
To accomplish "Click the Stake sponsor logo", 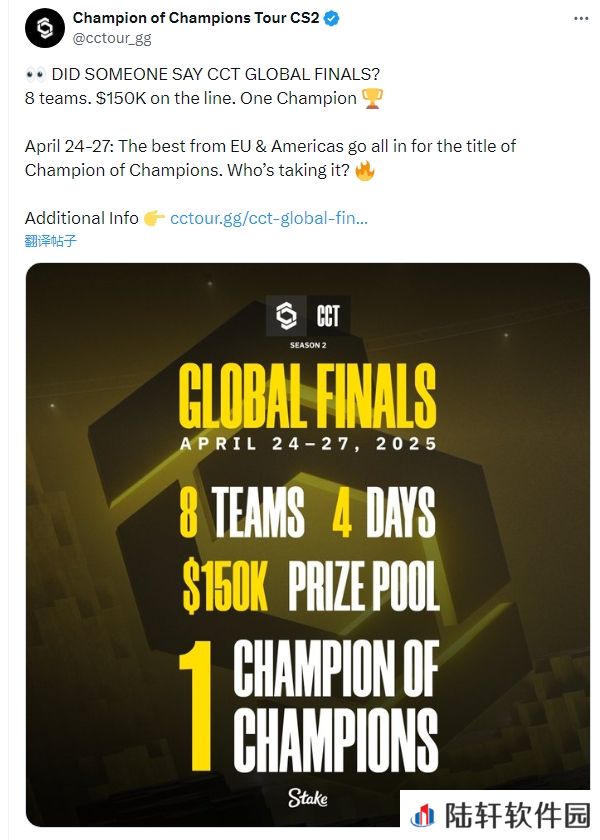I will [x=308, y=798].
